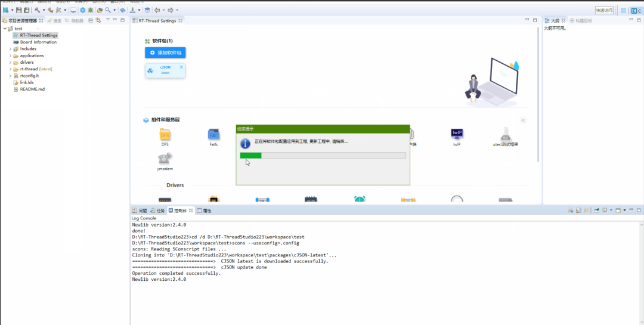Click the 添加软件包 button
Screen dimensions: 644x325
(x=165, y=52)
